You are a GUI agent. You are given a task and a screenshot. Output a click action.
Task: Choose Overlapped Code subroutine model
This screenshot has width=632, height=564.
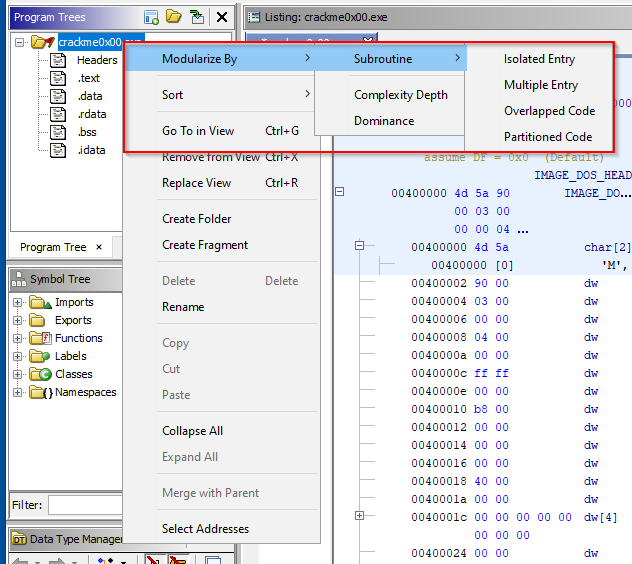[539, 111]
